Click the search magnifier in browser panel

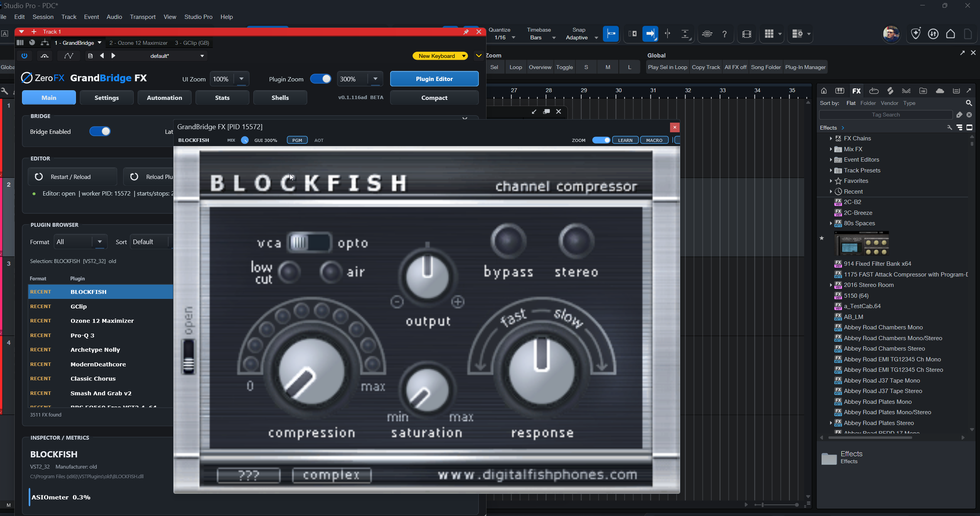(969, 103)
